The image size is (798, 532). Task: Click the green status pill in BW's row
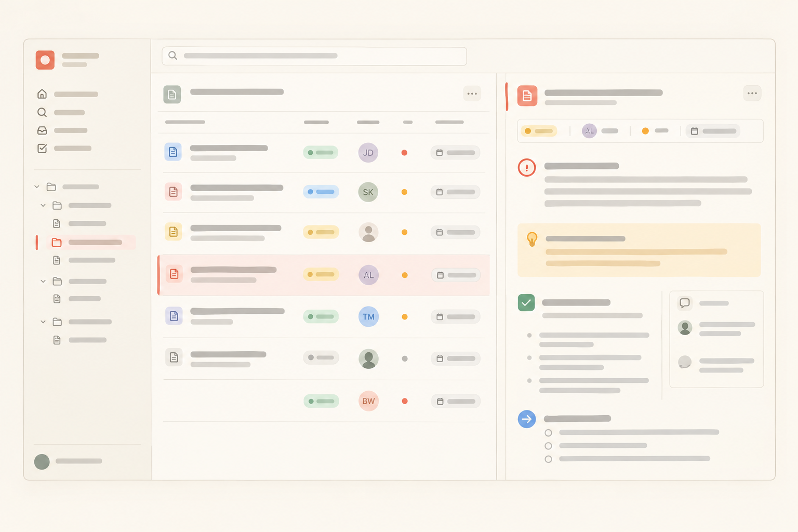[x=322, y=401]
